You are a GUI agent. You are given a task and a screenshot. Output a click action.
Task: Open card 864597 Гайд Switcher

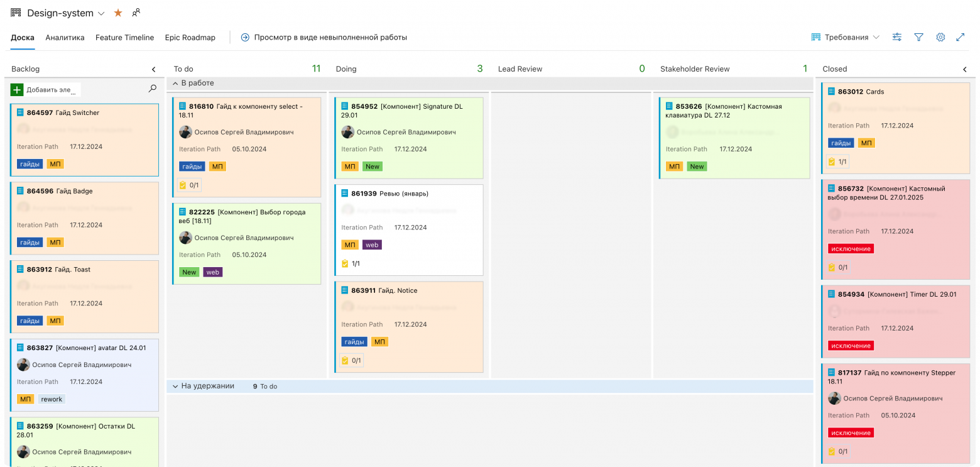click(x=63, y=113)
